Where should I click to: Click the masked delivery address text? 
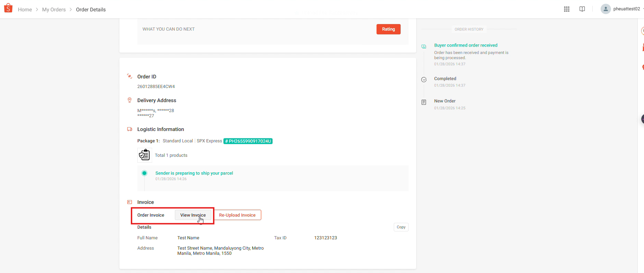coord(156,113)
